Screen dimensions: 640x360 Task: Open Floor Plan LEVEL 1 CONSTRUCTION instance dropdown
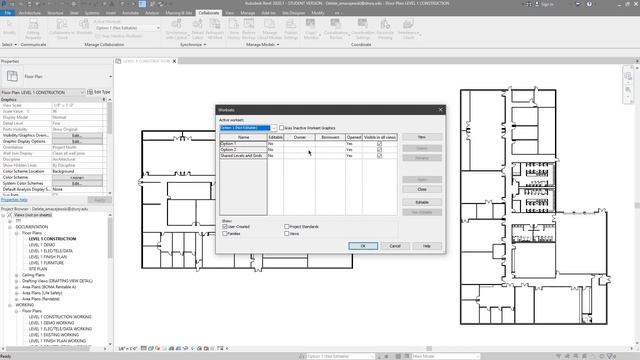click(x=82, y=92)
